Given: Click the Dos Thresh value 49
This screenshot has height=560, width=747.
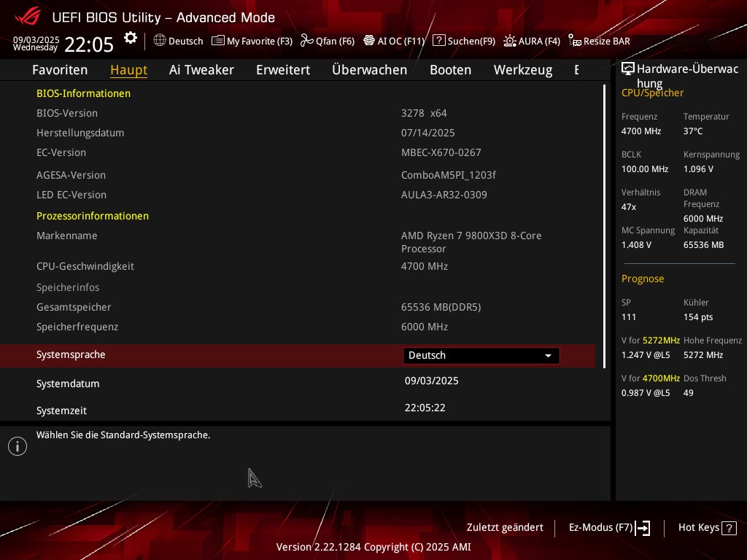Looking at the screenshot, I should [689, 393].
